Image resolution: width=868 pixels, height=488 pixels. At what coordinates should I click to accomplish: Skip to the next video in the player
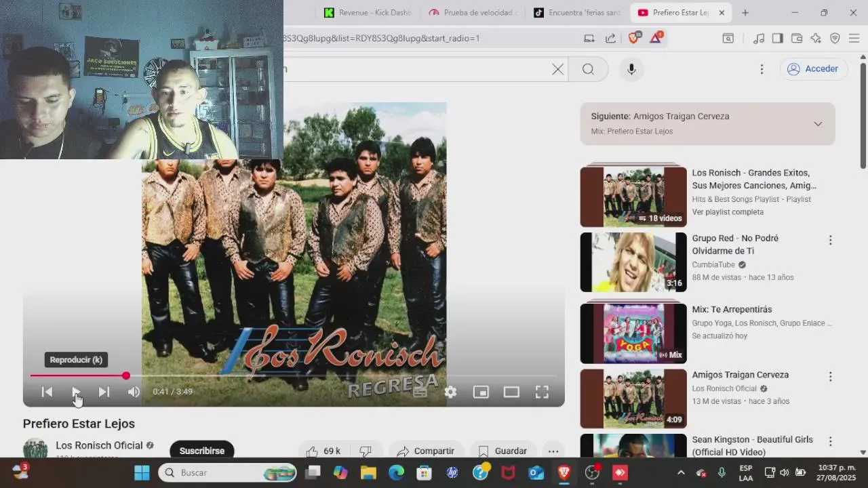pos(104,392)
